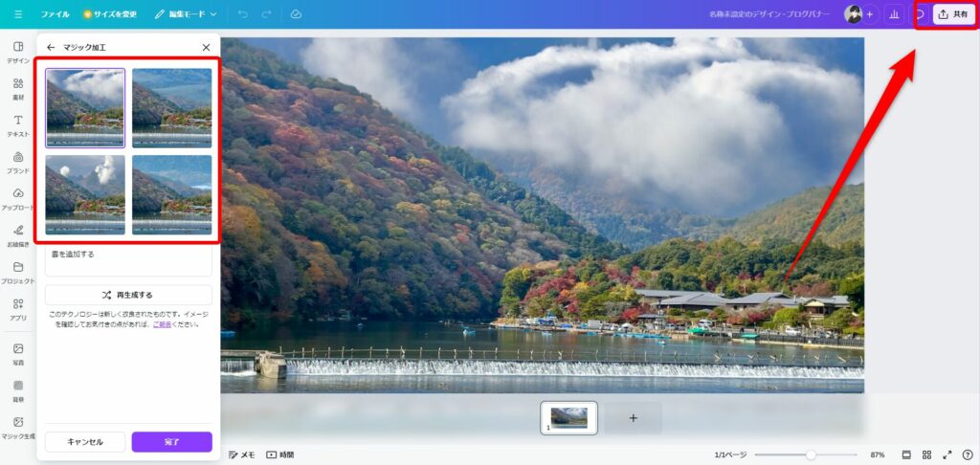Screen dimensions: 980x465
Task: Add a collaborator with plus icon
Action: click(869, 13)
